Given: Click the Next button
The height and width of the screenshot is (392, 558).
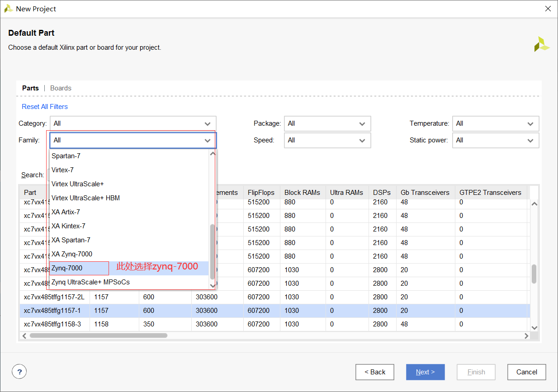Looking at the screenshot, I should (x=426, y=372).
